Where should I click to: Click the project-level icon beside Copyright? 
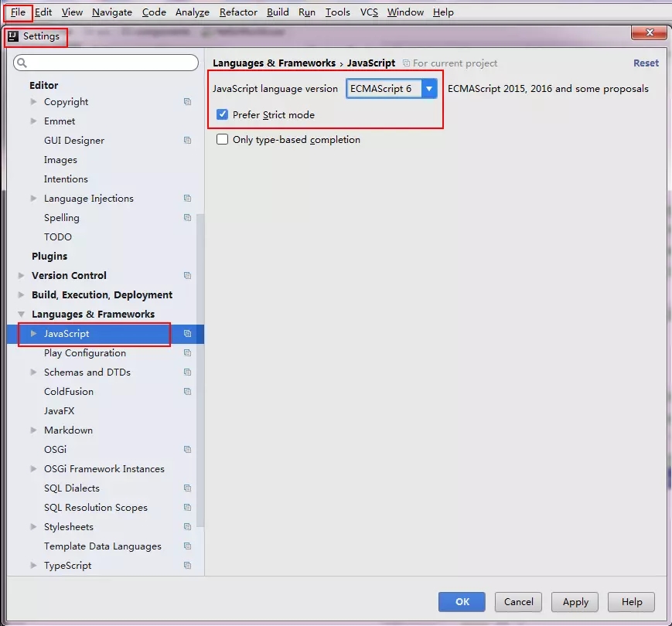[187, 101]
